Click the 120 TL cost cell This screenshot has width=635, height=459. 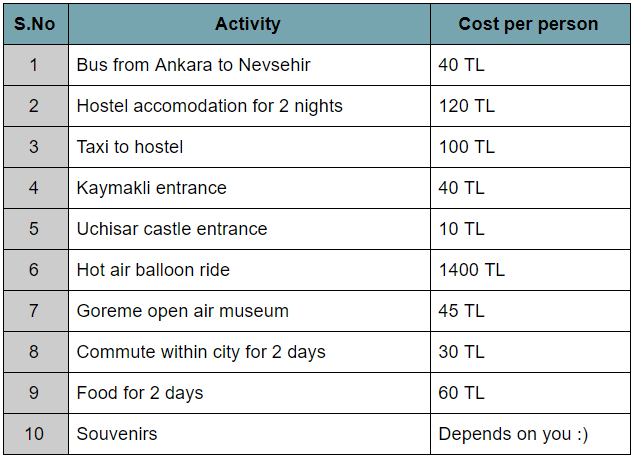click(x=467, y=106)
